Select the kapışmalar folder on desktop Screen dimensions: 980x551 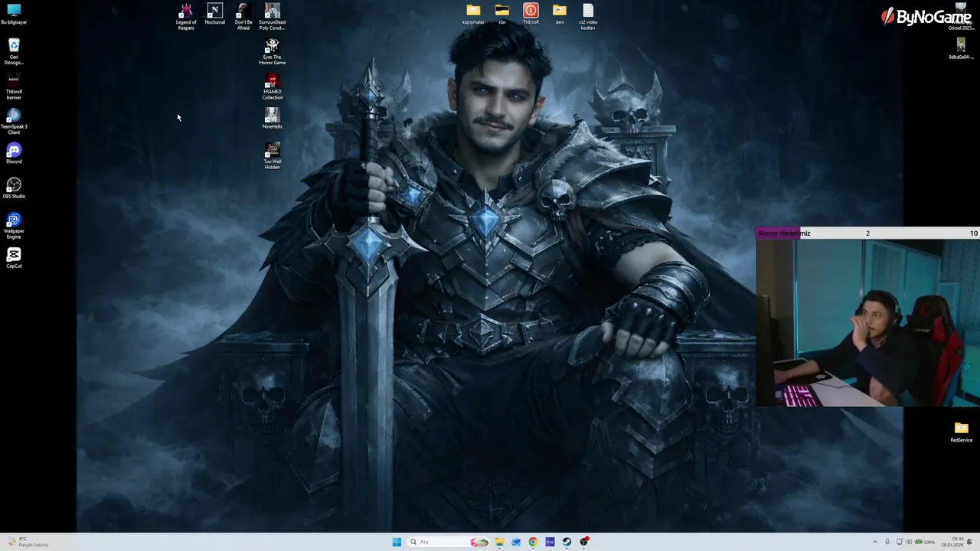473,14
